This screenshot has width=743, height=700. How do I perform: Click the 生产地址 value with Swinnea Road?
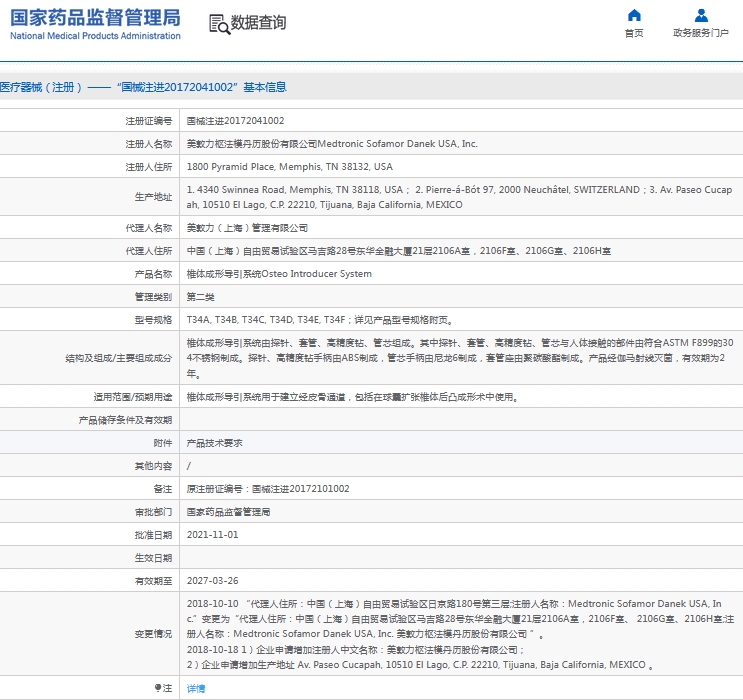(x=459, y=197)
